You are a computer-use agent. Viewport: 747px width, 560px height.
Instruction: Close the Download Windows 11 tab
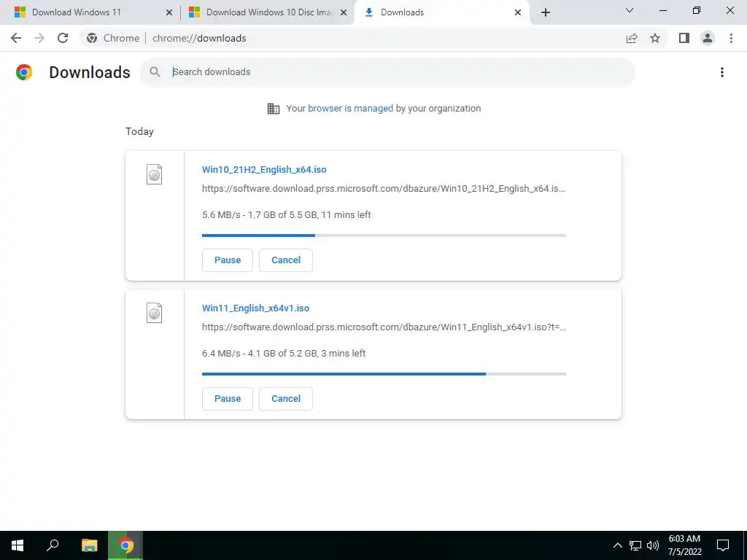click(169, 12)
